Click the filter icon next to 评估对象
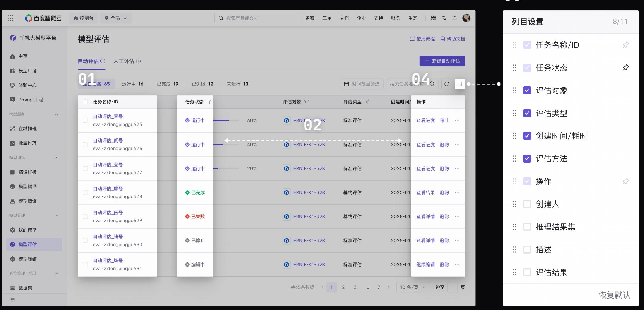The width and height of the screenshot is (644, 310). click(306, 102)
